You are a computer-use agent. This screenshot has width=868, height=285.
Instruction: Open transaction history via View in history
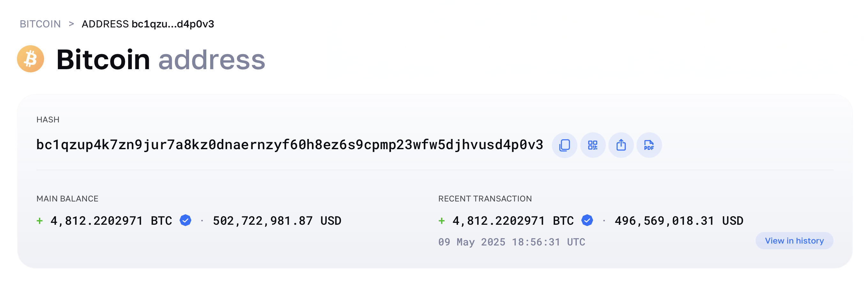coord(794,241)
